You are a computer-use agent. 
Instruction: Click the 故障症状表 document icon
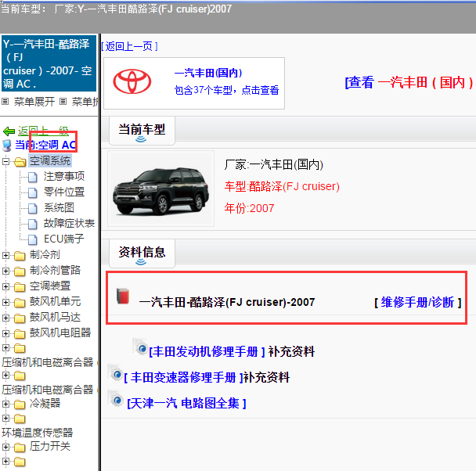[33, 224]
